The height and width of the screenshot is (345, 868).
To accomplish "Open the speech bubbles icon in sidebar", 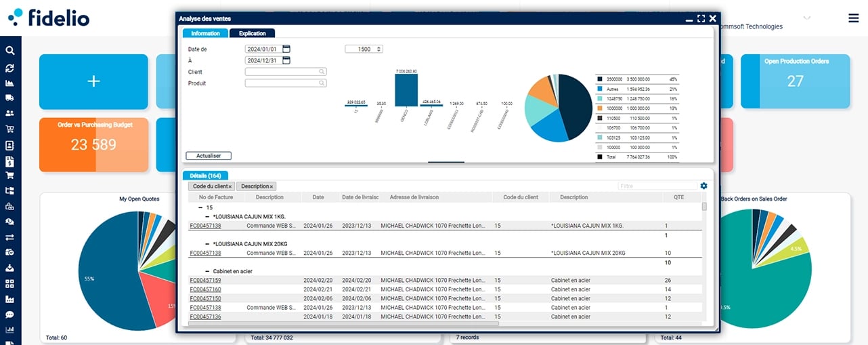I will pos(10,222).
